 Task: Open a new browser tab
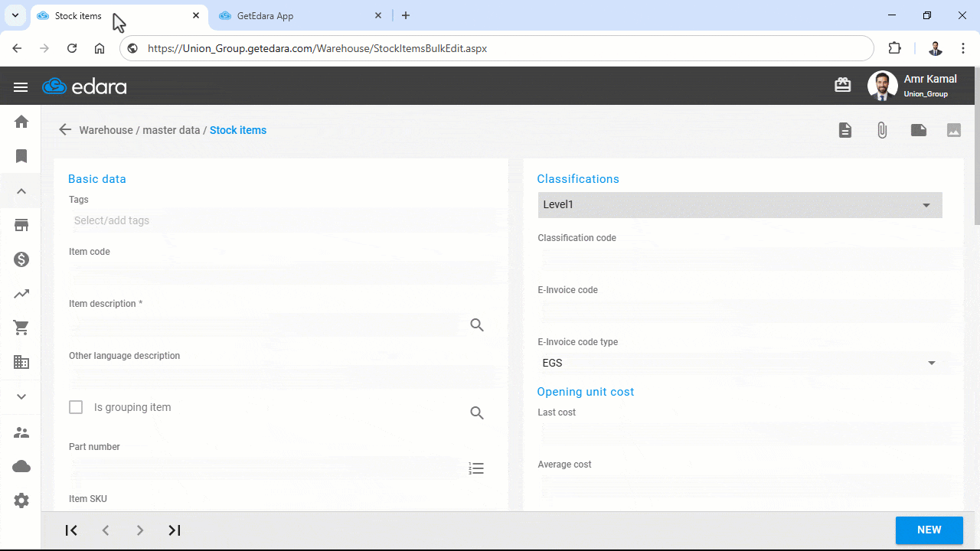(x=406, y=15)
